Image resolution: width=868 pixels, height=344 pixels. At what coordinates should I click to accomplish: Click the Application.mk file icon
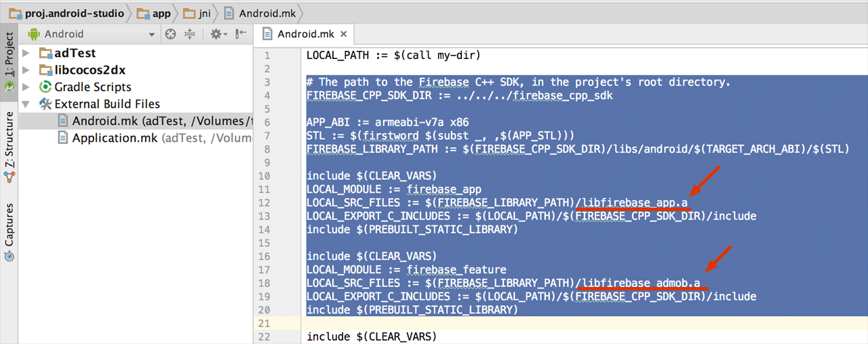point(62,138)
